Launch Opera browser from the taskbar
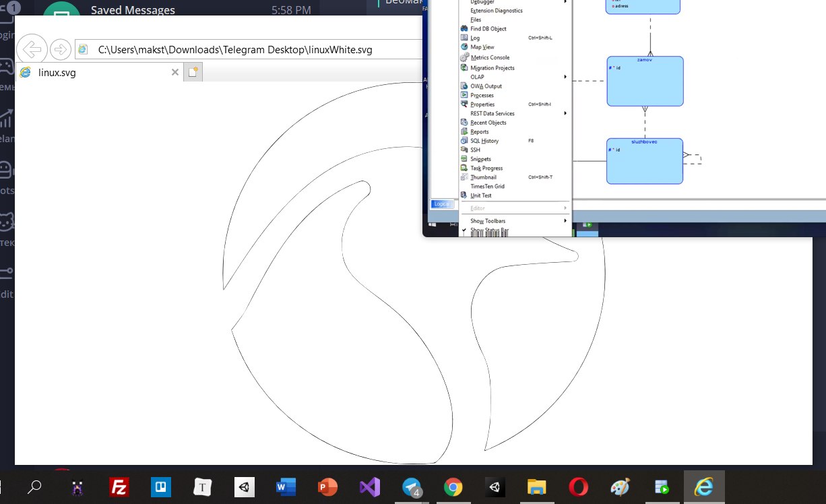This screenshot has height=504, width=826. coord(578,487)
